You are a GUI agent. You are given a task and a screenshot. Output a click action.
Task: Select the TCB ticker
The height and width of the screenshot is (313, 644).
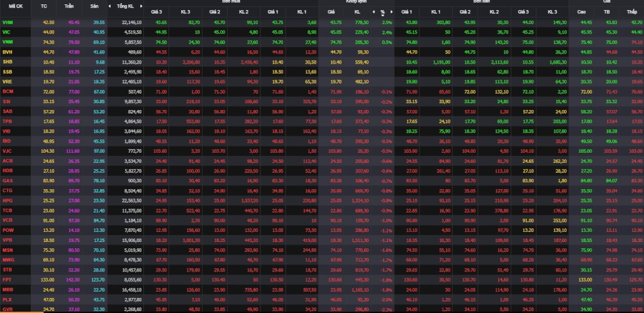[x=8, y=210]
